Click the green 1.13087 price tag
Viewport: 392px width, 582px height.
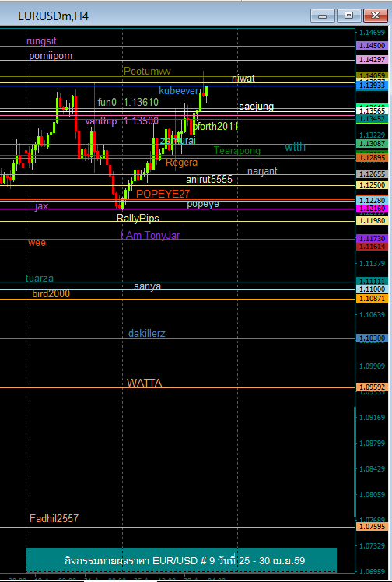click(372, 144)
